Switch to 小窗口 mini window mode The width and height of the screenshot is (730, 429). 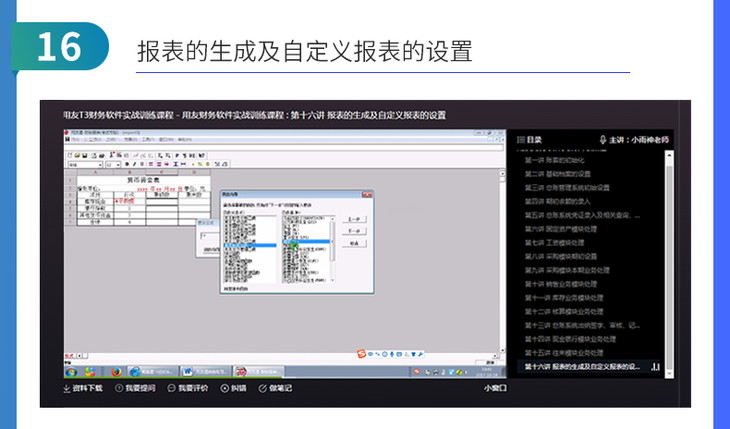[496, 388]
